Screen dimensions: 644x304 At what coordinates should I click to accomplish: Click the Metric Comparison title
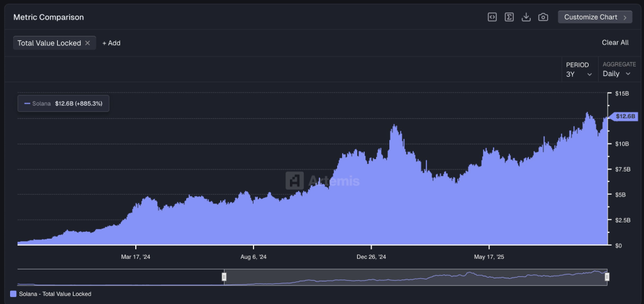(x=48, y=18)
